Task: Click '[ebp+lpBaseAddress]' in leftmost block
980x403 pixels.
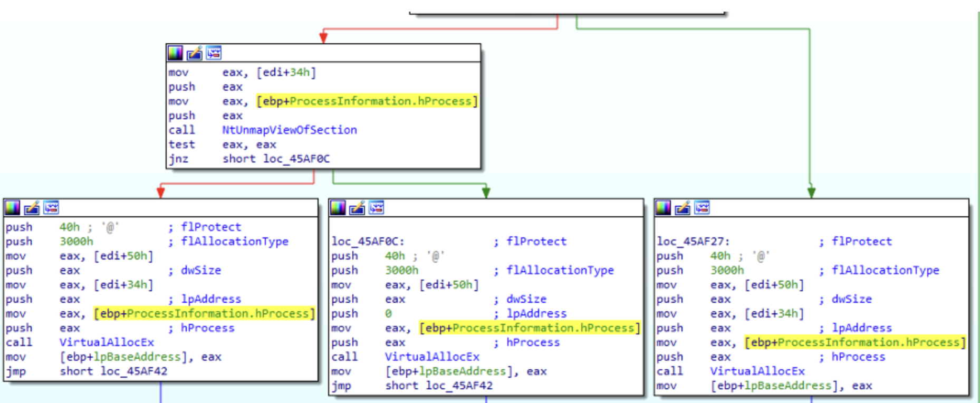Action: 123,357
